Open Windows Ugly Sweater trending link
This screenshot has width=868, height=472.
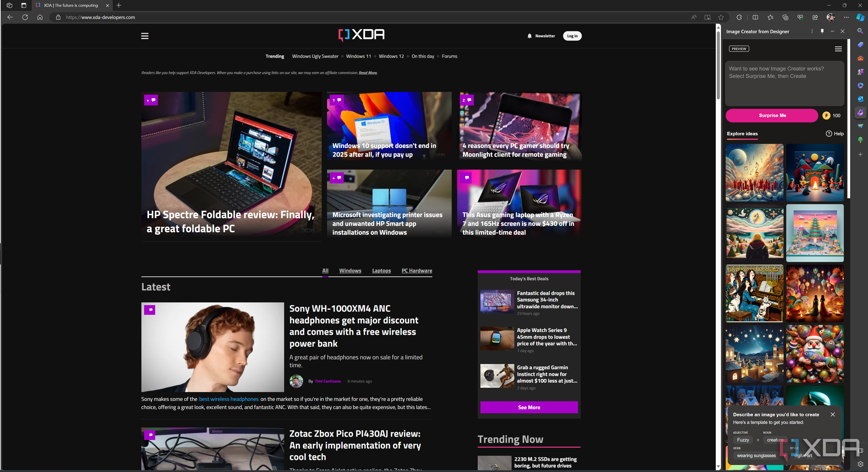pos(315,56)
